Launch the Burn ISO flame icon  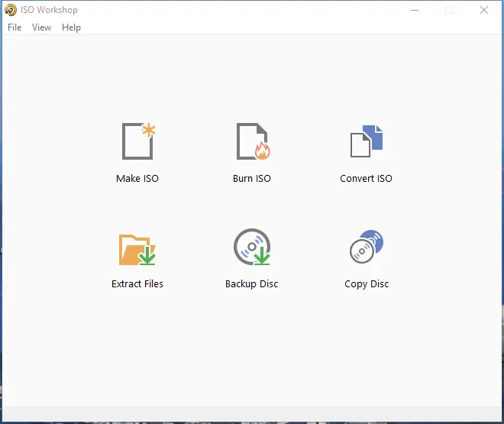click(x=253, y=141)
